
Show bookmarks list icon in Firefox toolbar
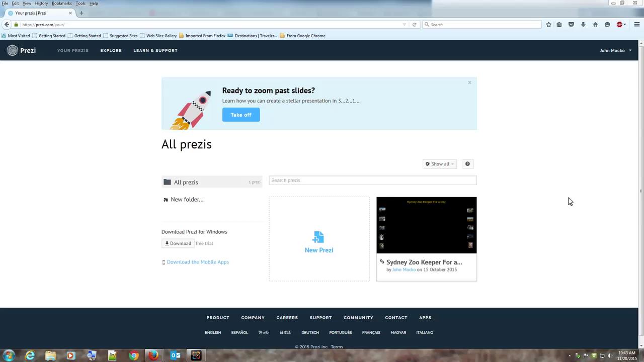click(x=559, y=25)
